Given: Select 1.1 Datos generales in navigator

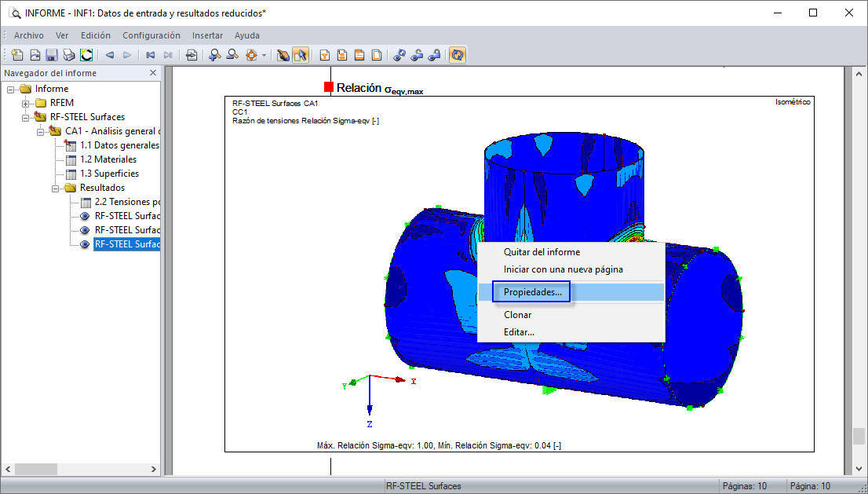Looking at the screenshot, I should point(119,145).
